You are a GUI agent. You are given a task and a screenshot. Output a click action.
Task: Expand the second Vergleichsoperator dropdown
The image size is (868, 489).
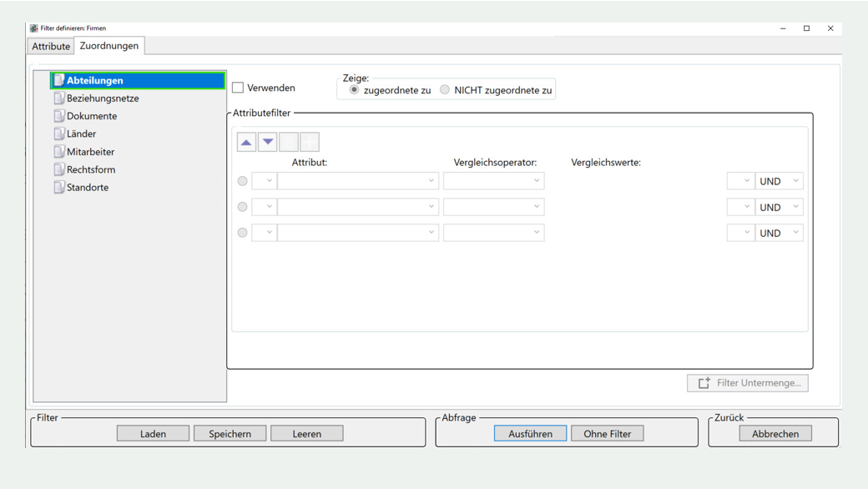494,207
